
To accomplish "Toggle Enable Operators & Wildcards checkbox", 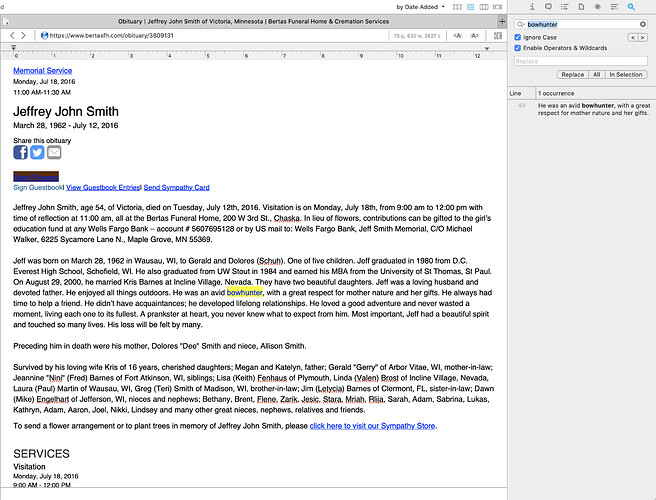I will coord(518,48).
